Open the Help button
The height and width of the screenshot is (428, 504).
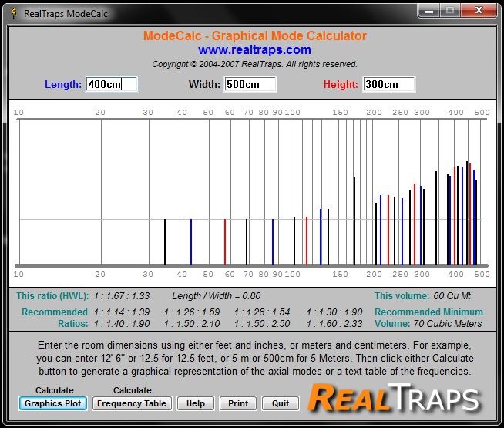point(196,403)
